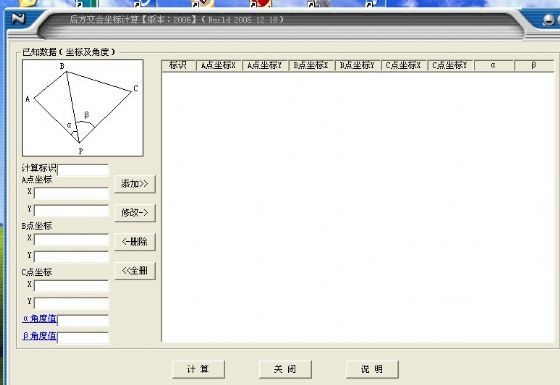Image resolution: width=560 pixels, height=385 pixels.
Task: Focus the 计算标识 input field
Action: (x=83, y=170)
